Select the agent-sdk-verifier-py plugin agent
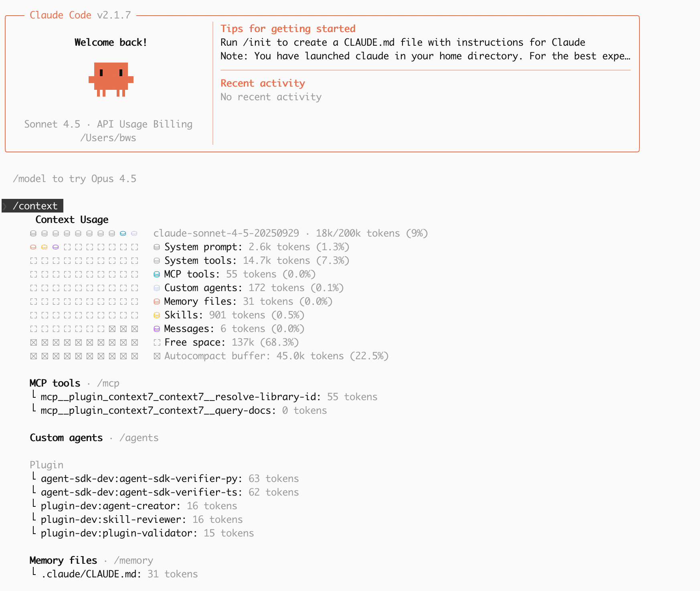Viewport: 700px width, 591px height. pos(141,479)
